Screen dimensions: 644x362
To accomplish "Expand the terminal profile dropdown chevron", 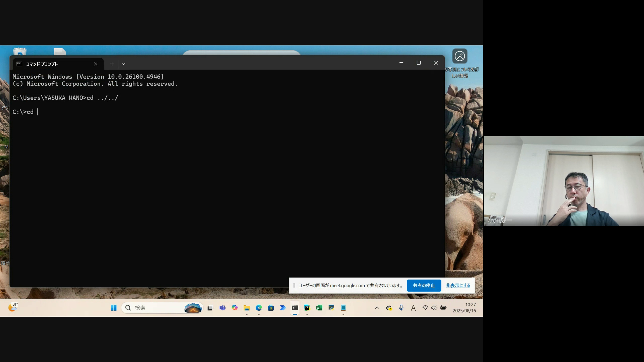I will point(123,64).
